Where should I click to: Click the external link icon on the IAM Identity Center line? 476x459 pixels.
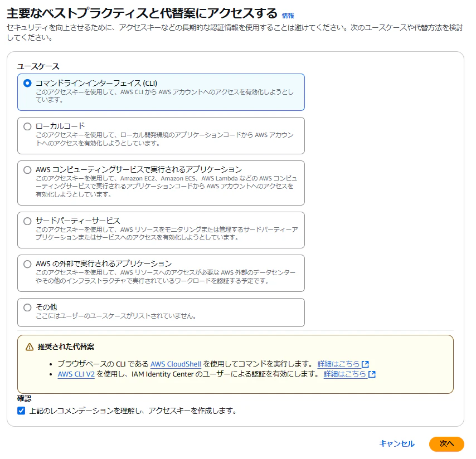pos(372,374)
